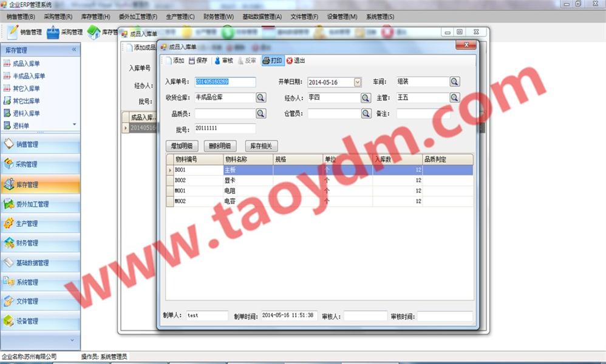Open the 开单日期 date dropdown
The width and height of the screenshot is (606, 364).
[x=358, y=83]
